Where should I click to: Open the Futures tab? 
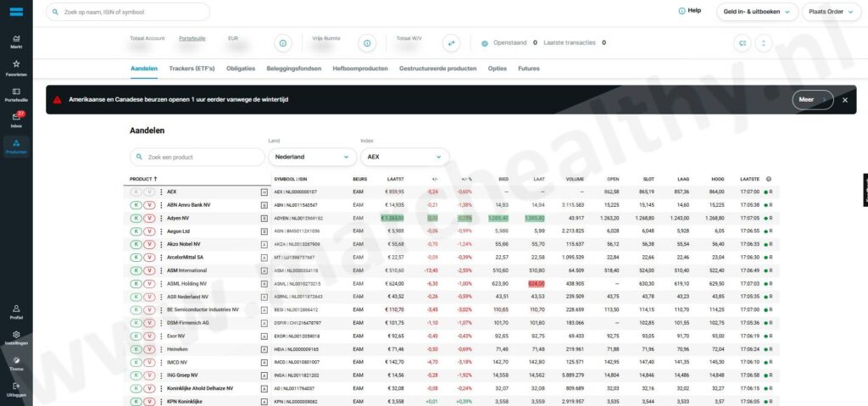[x=529, y=69]
